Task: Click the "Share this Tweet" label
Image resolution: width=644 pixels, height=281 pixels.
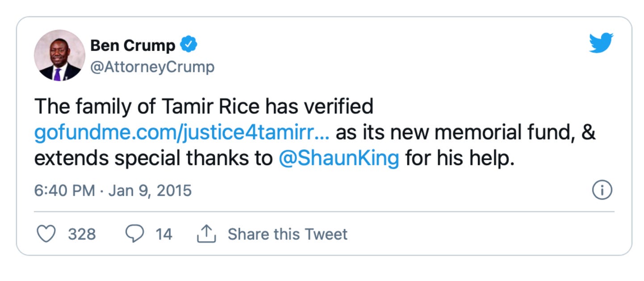Action: [287, 234]
